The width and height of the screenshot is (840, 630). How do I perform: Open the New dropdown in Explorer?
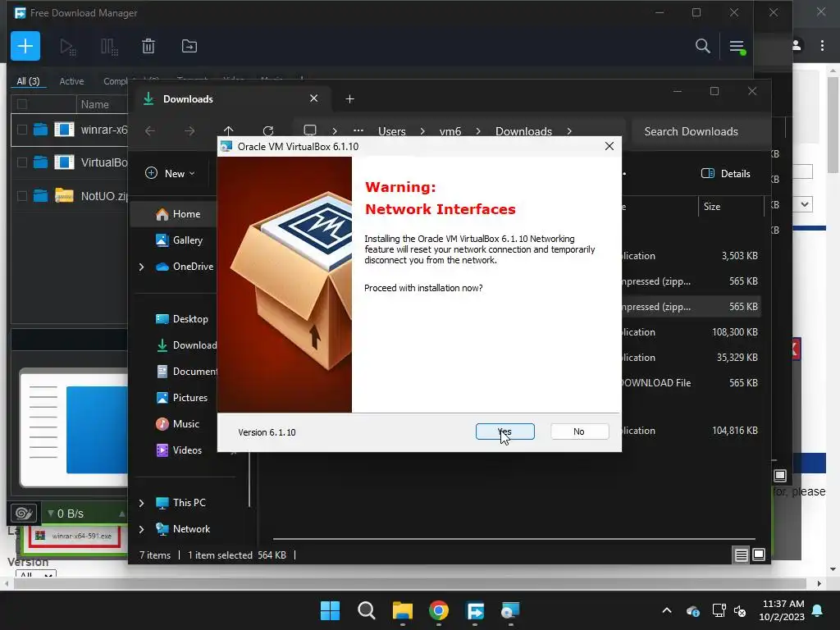[171, 174]
